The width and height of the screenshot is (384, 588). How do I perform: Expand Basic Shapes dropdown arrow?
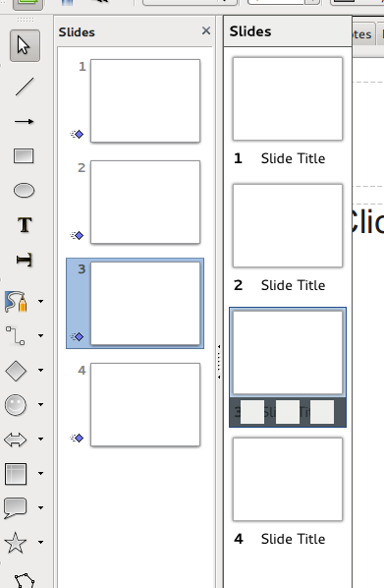click(x=41, y=370)
